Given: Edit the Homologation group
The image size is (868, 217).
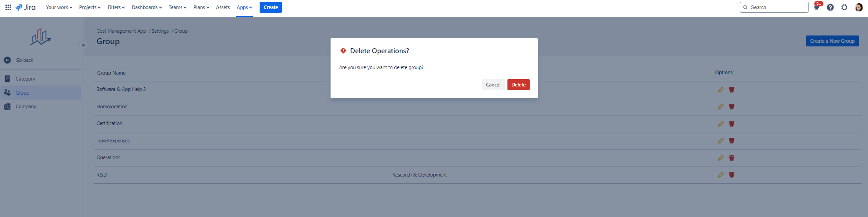Looking at the screenshot, I should tap(721, 106).
